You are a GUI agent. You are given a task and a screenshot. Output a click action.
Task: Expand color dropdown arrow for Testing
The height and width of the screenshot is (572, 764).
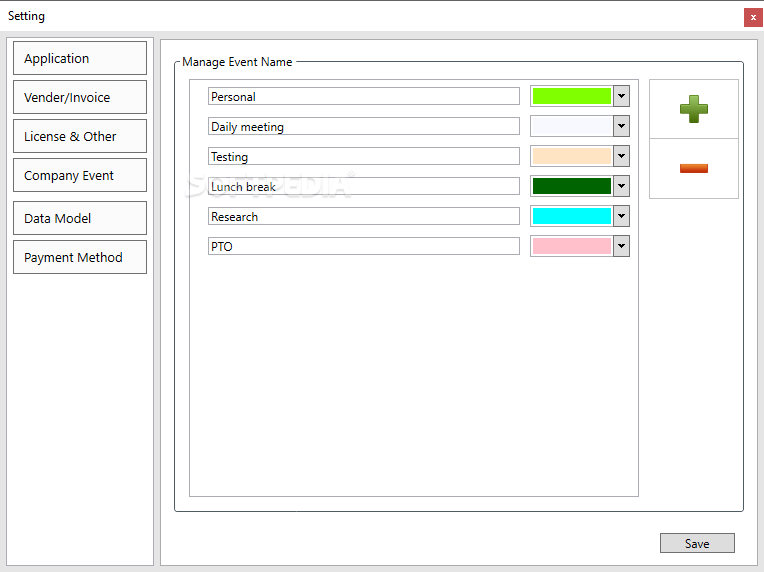621,156
